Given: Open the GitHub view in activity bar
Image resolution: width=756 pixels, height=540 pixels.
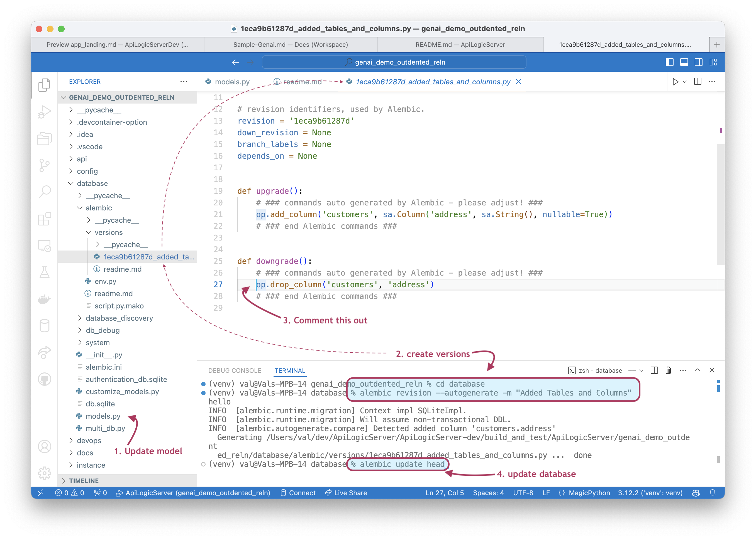Looking at the screenshot, I should click(44, 379).
